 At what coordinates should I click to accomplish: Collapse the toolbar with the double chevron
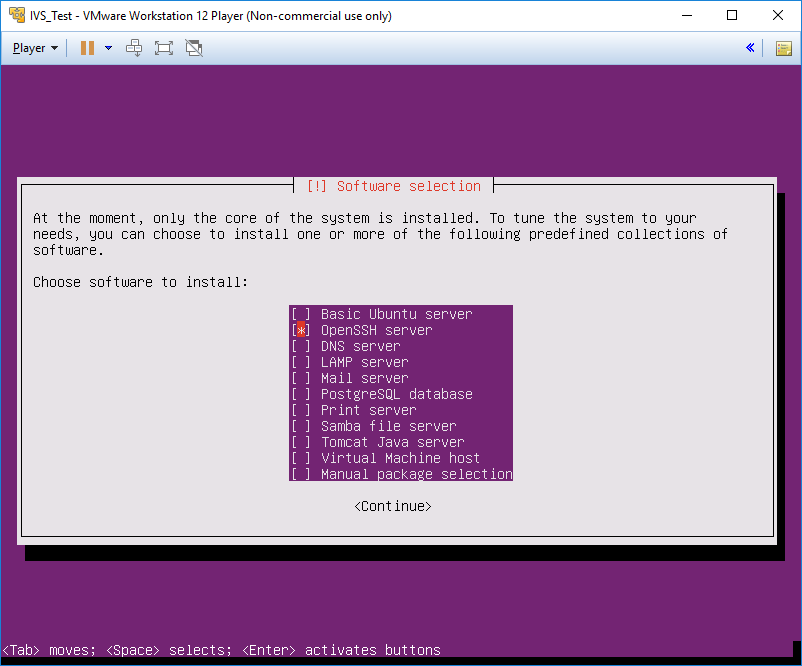750,48
